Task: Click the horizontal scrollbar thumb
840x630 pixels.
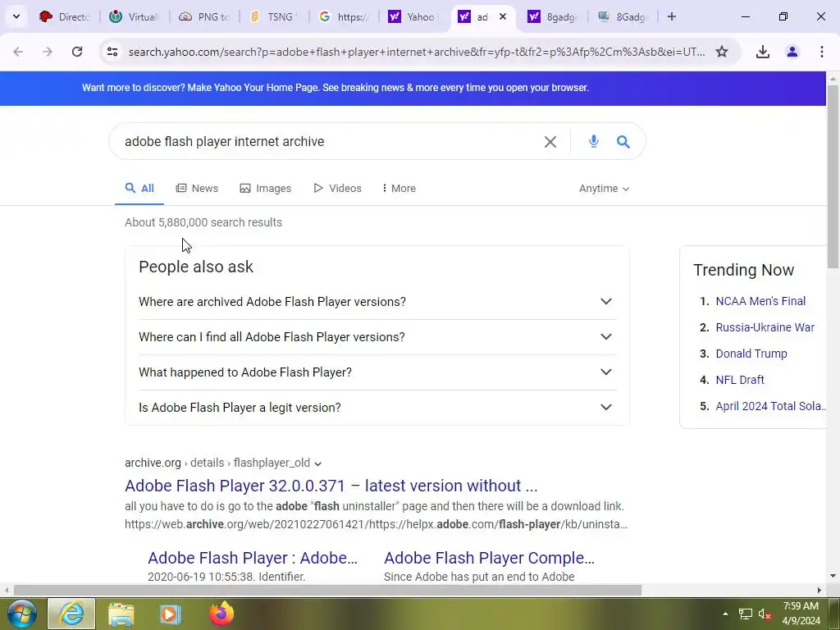Action: [x=327, y=591]
